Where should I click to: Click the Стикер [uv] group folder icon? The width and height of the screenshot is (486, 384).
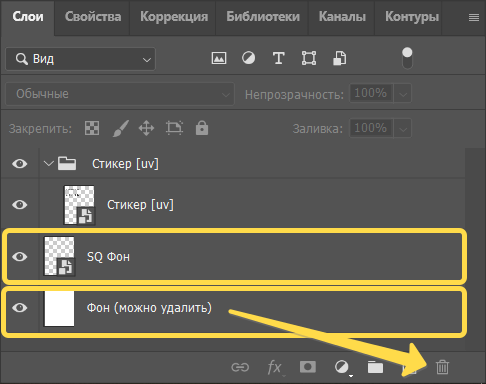(67, 163)
